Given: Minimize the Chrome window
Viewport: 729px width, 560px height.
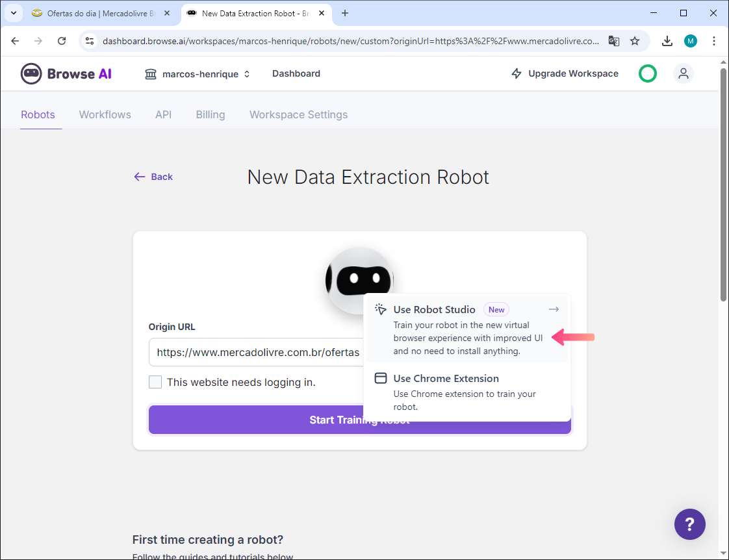Looking at the screenshot, I should click(x=654, y=13).
